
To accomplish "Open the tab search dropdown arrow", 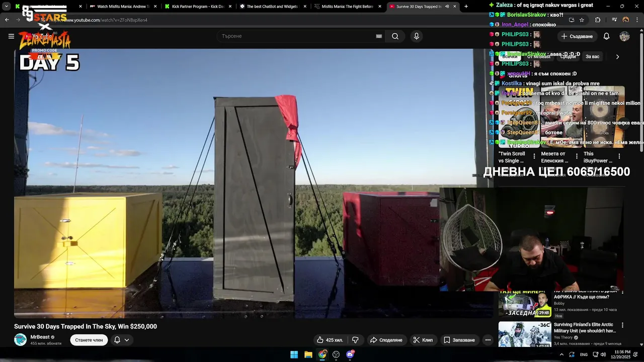I will coord(6,7).
